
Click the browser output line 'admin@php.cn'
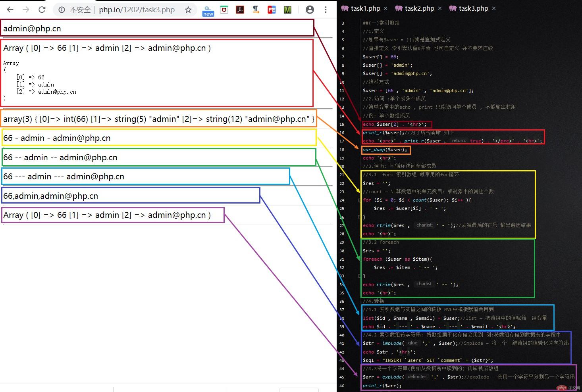32,29
